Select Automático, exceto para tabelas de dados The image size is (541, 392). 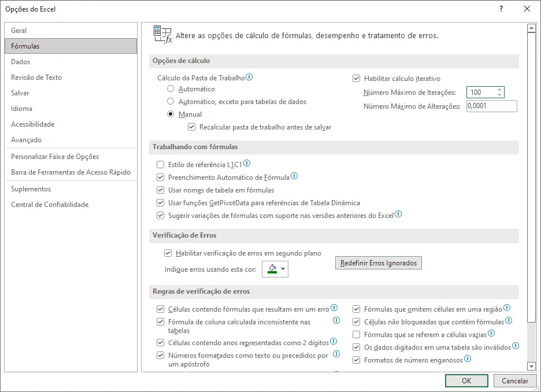pyautogui.click(x=171, y=101)
